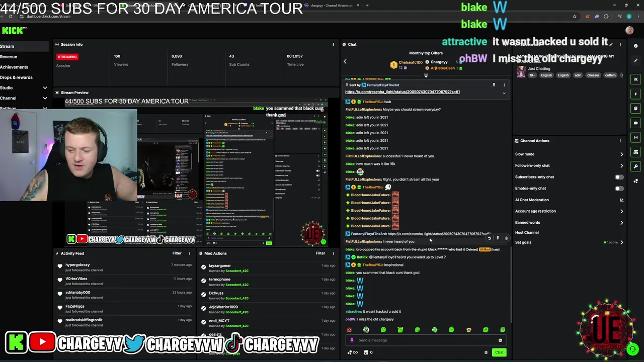The image size is (644, 362).
Task: Open the x.com link sent by FentanylFloydThe3rd in chat
Action: click(439, 234)
